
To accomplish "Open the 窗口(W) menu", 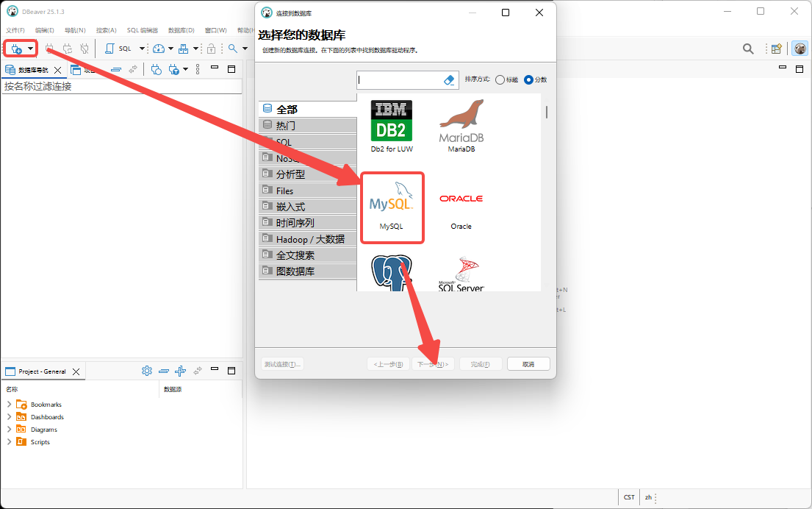I will click(x=216, y=30).
